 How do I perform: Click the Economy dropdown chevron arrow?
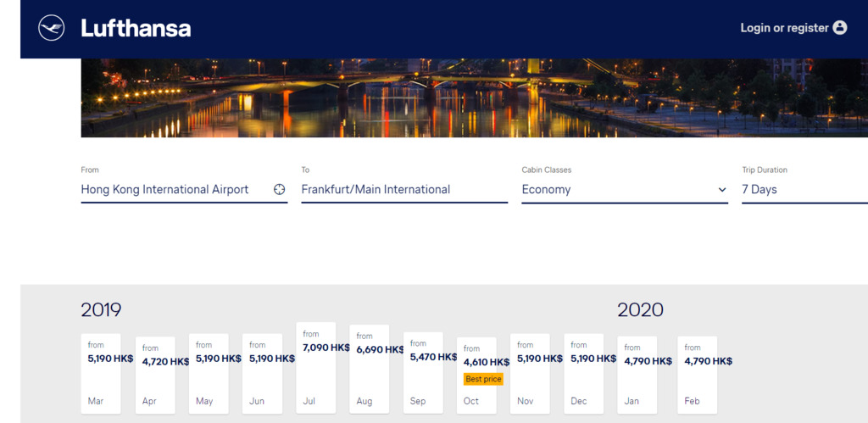(x=722, y=190)
